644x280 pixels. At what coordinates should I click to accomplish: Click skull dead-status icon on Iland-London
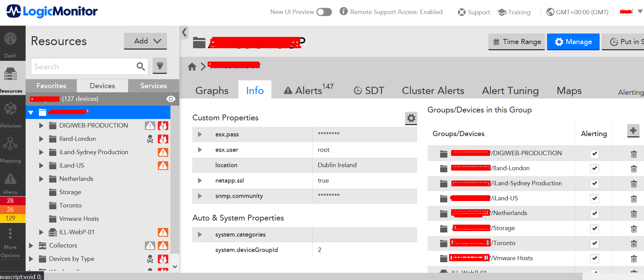[x=150, y=139]
